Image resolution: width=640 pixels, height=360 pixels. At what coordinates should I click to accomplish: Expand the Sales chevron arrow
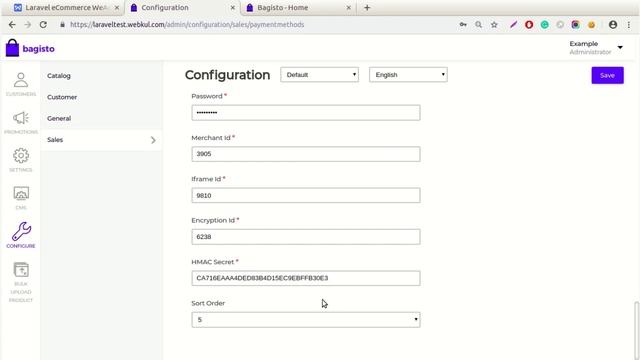tap(153, 140)
